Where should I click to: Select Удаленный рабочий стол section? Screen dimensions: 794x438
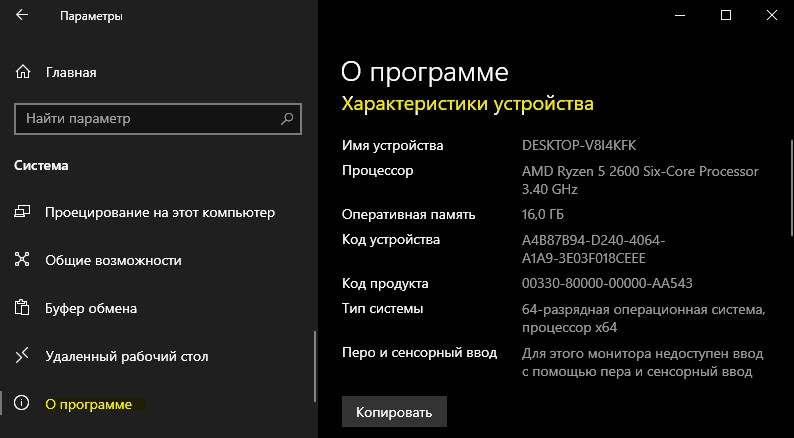coord(127,356)
